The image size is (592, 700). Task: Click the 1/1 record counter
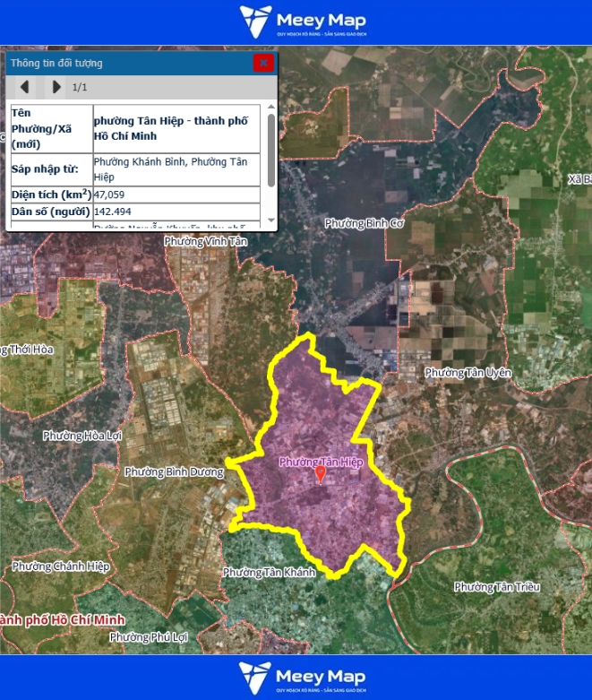80,87
